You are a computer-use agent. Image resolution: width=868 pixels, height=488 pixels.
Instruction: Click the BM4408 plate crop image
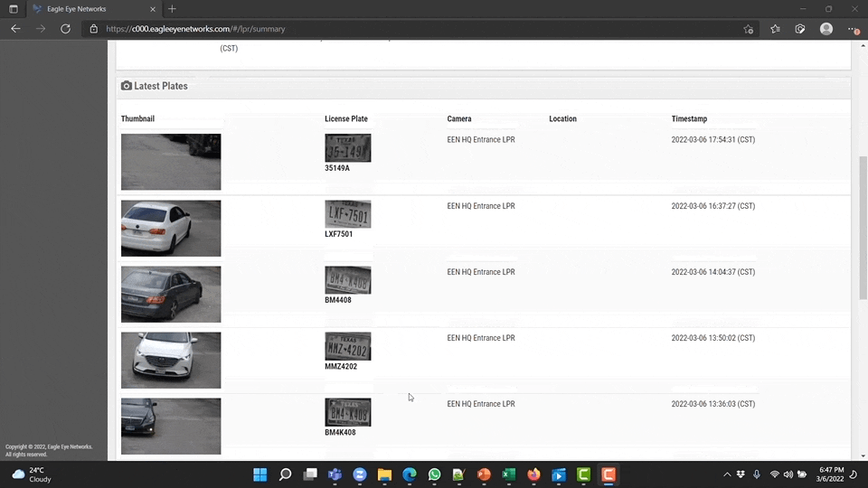(347, 280)
